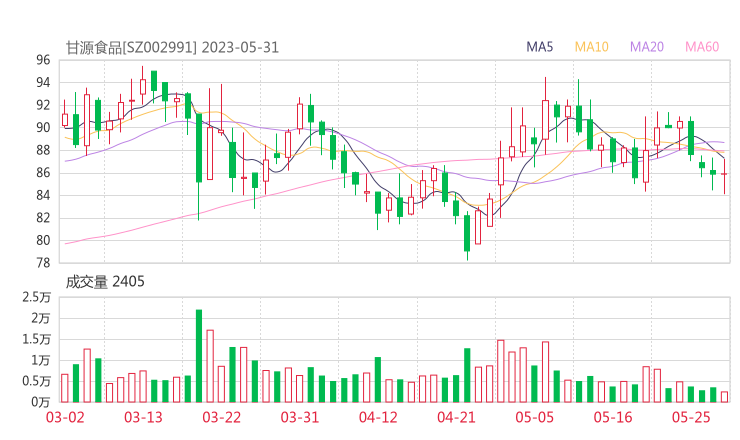Select the MA20 legend label
The width and height of the screenshot is (740, 440).
(647, 47)
